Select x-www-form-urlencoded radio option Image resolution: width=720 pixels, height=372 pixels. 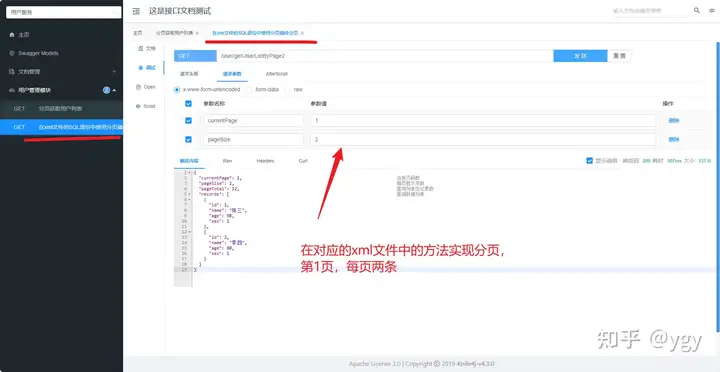177,90
